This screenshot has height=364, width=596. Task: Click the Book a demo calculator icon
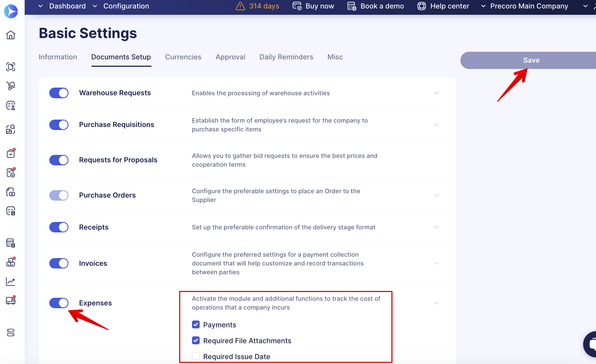[352, 6]
